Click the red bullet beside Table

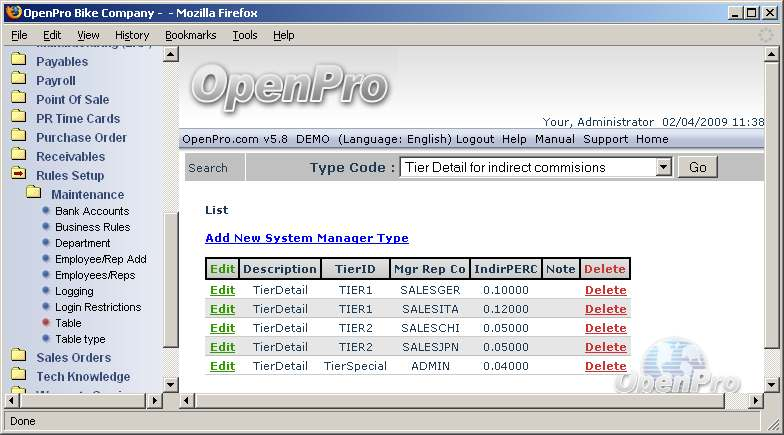coord(46,323)
